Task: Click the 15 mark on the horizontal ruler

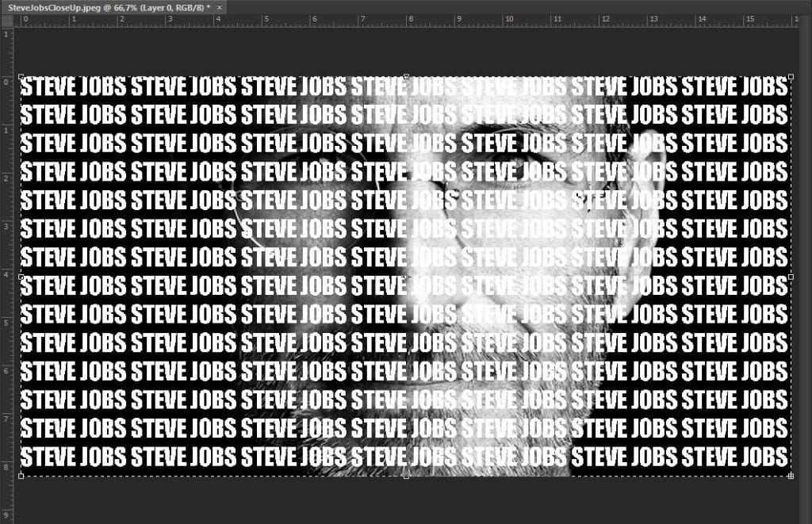Action: pyautogui.click(x=750, y=20)
